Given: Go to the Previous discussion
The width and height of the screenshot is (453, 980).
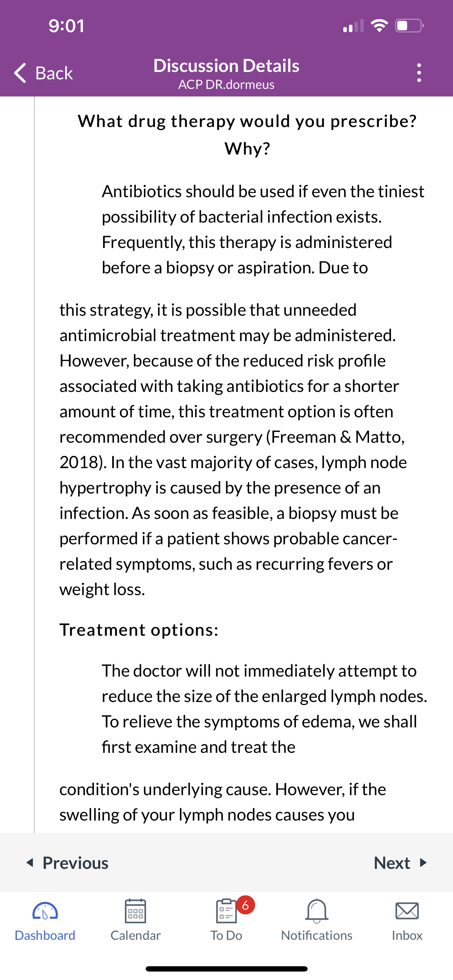Looking at the screenshot, I should coord(67,863).
